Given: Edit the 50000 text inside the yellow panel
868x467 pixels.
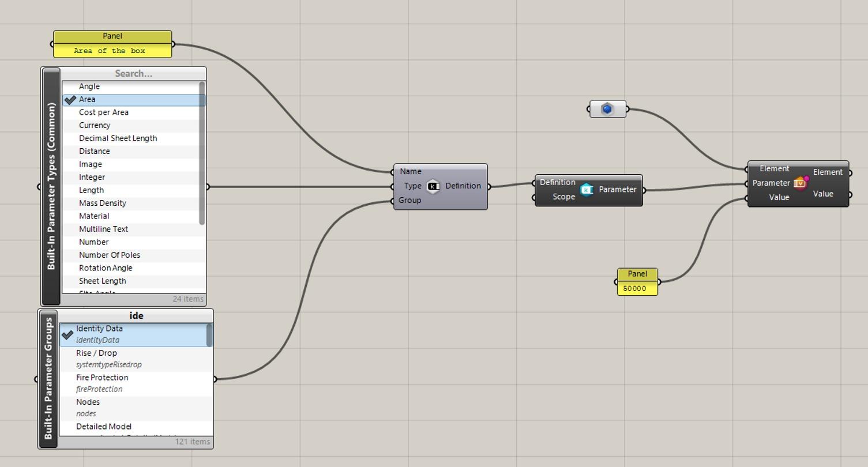Looking at the screenshot, I should [x=637, y=288].
